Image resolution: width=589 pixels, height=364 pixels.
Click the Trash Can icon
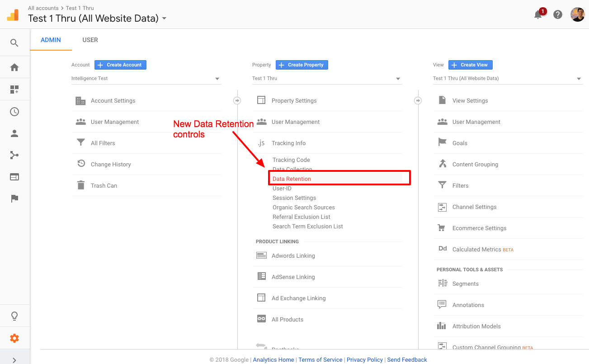(x=81, y=185)
